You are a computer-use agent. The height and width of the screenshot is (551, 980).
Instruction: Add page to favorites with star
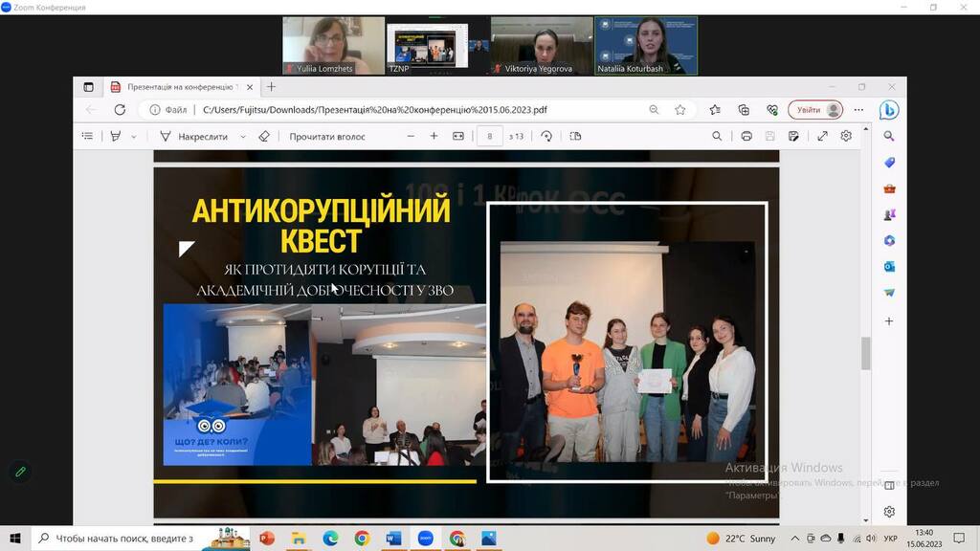tap(680, 110)
